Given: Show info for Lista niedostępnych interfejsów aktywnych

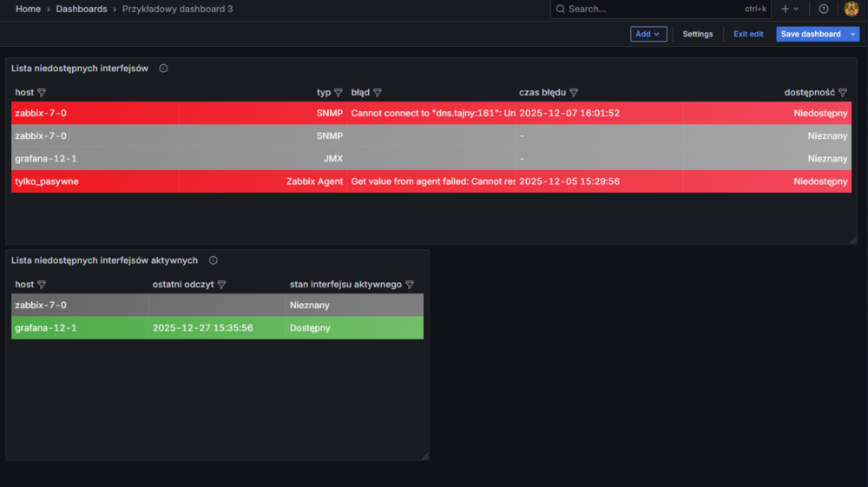Looking at the screenshot, I should tap(214, 260).
